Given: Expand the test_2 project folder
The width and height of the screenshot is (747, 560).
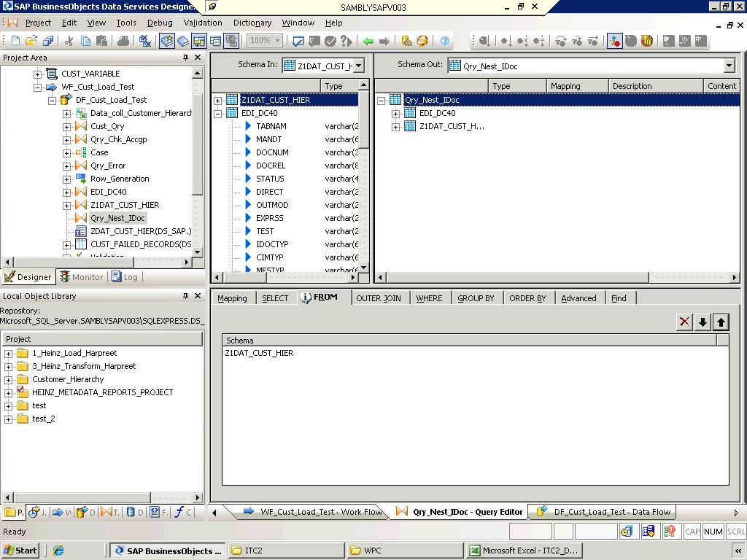Looking at the screenshot, I should coord(8,419).
